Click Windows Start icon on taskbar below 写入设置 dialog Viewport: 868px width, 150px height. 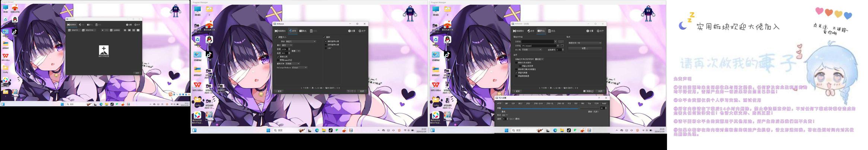(x=506, y=130)
